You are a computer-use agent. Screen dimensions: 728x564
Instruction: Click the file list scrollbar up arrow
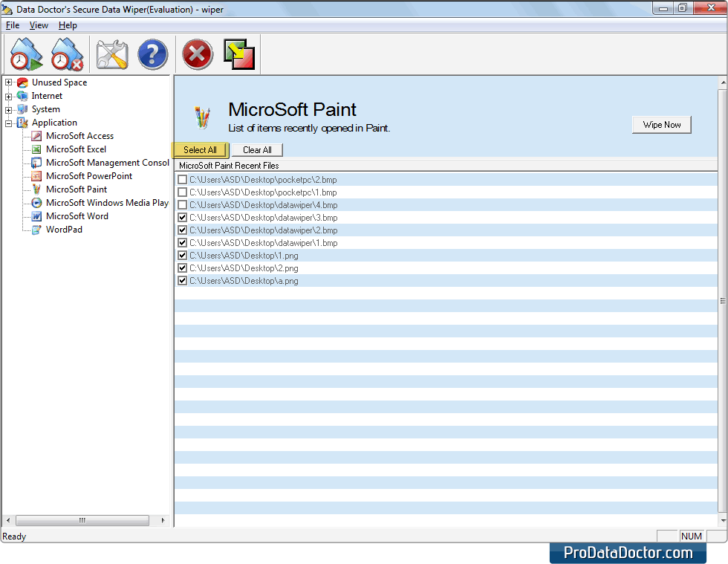tap(723, 82)
